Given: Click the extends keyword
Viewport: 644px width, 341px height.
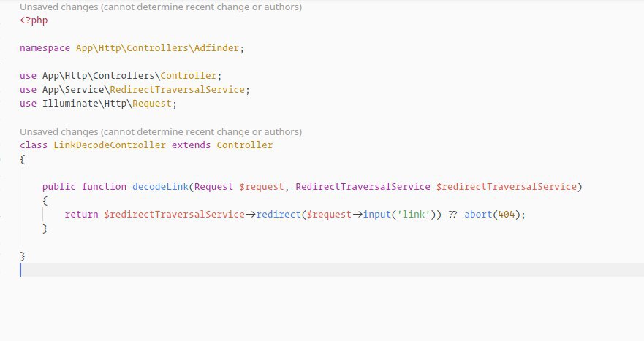Looking at the screenshot, I should point(191,145).
